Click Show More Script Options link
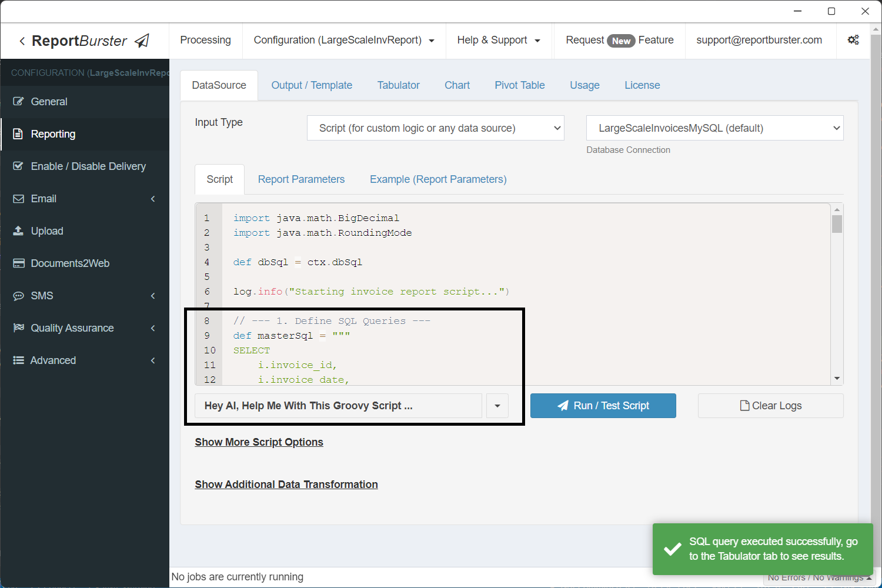 tap(259, 442)
